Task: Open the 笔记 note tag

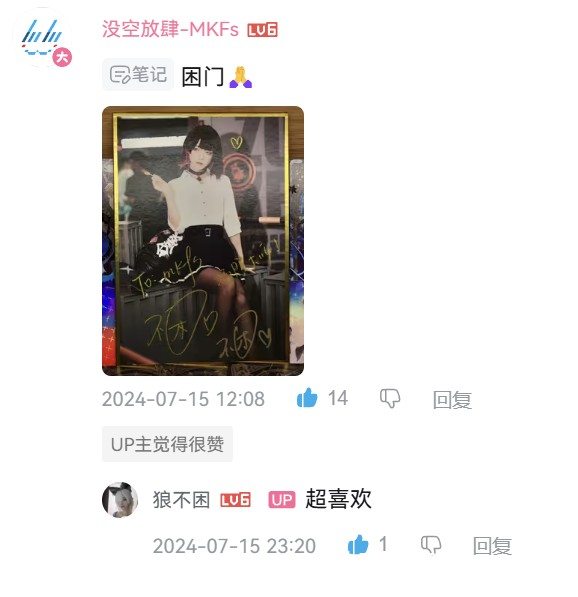Action: pyautogui.click(x=138, y=75)
